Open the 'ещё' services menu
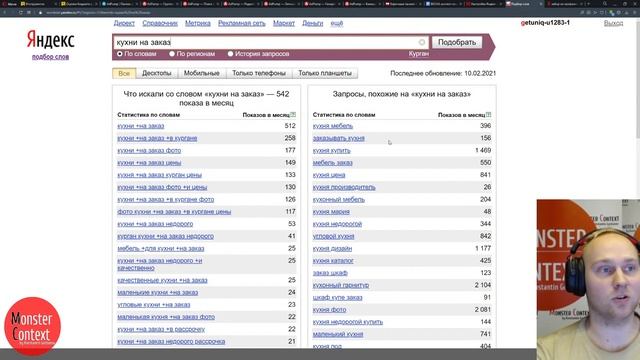640x360 pixels. [337, 23]
